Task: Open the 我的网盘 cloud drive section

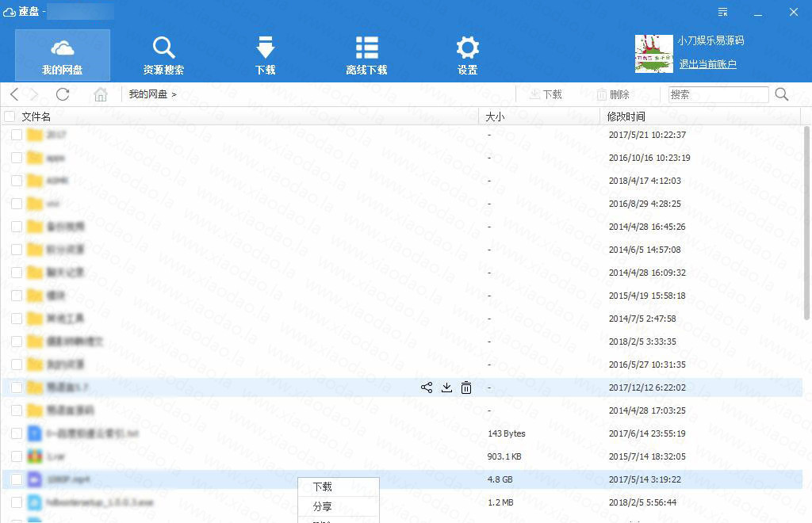Action: tap(63, 55)
